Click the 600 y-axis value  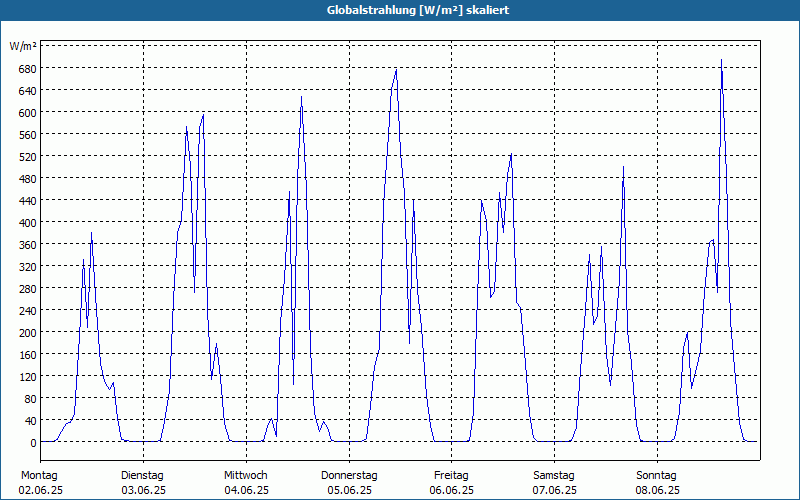tap(27, 112)
